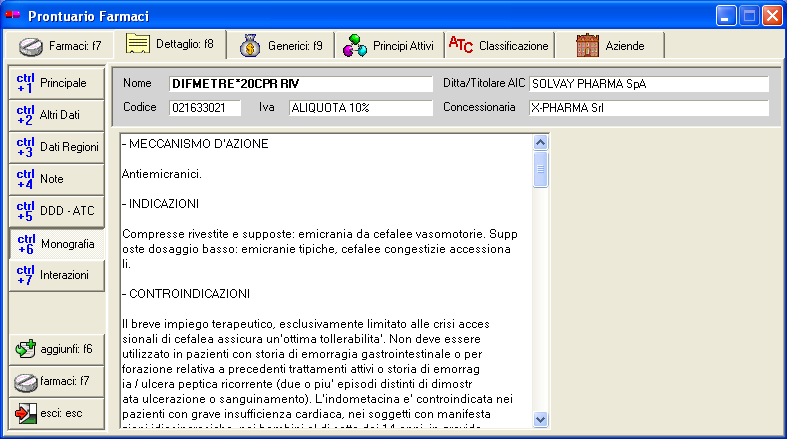Viewport: 787px width, 439px height.
Task: Click the Codice field 021633021
Action: 205,108
